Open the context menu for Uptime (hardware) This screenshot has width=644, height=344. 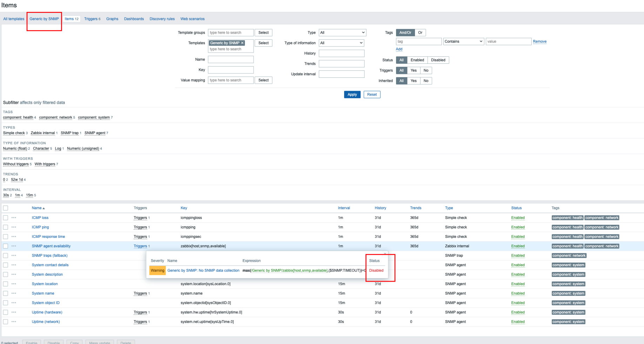14,312
